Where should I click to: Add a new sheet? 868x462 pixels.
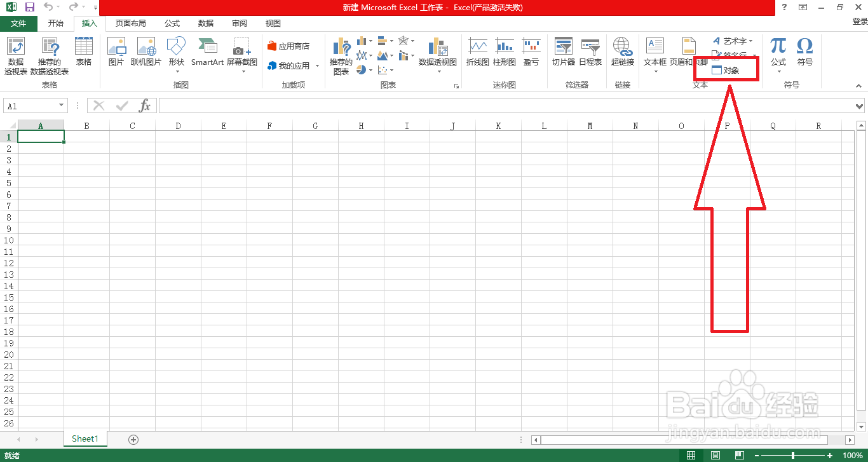pos(133,439)
